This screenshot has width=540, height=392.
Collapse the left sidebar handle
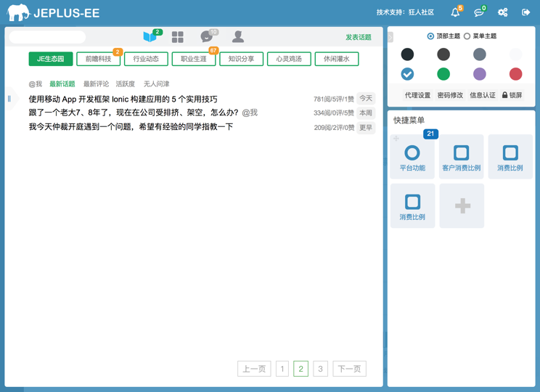(9, 99)
